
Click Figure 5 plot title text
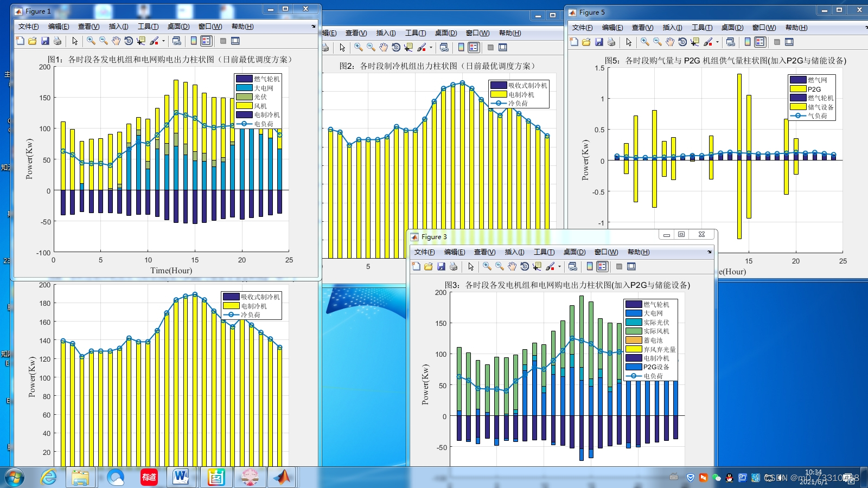[x=725, y=61]
